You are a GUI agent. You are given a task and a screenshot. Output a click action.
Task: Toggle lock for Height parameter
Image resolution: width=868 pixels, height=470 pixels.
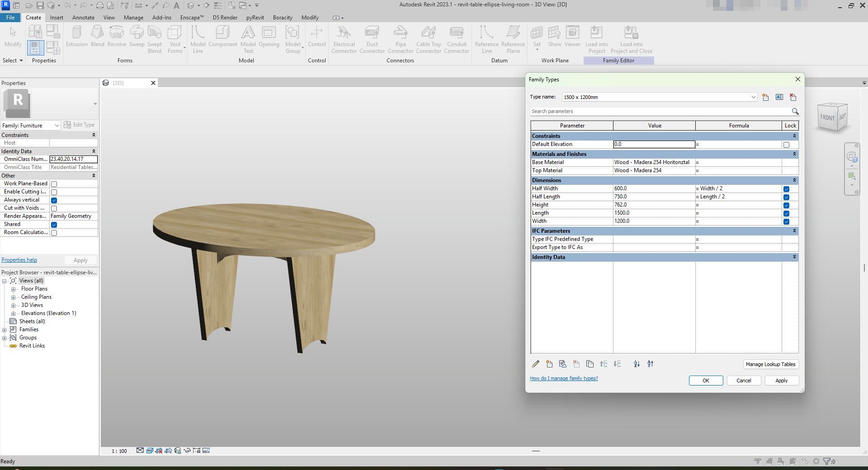(786, 205)
